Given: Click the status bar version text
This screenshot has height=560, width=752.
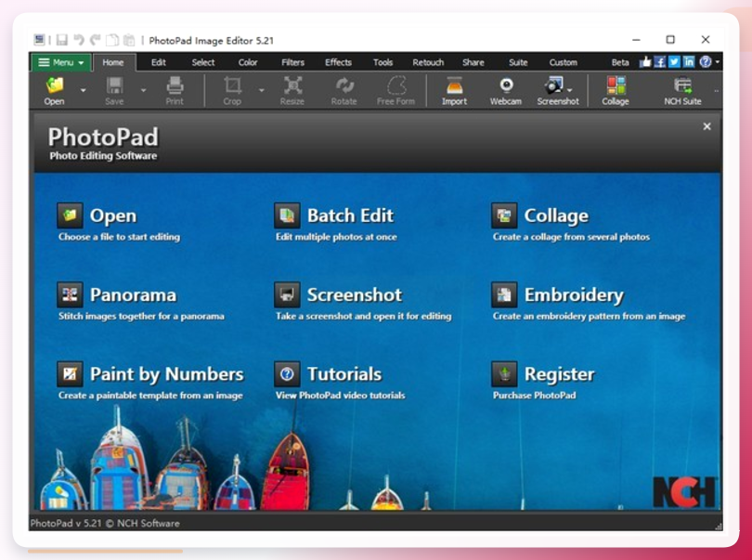Looking at the screenshot, I should coord(105,523).
